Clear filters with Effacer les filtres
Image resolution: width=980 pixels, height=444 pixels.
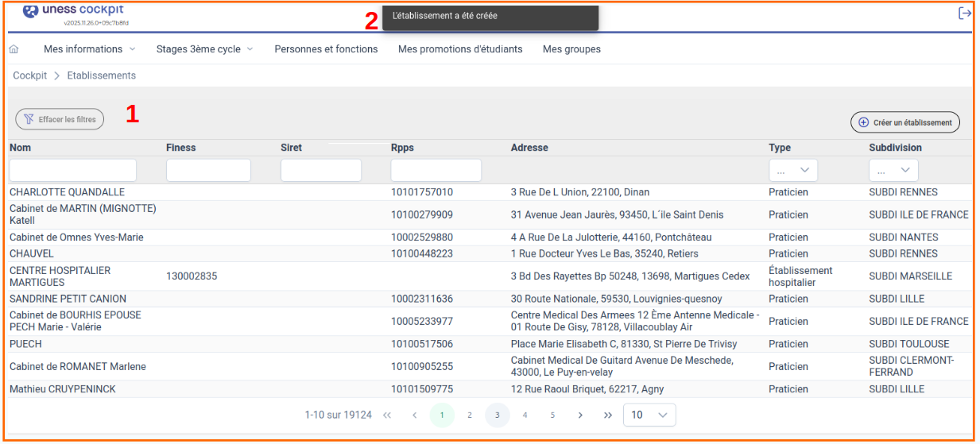(60, 119)
